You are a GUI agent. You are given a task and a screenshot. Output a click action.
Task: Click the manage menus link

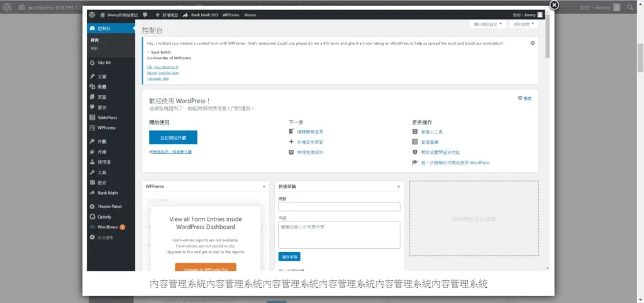coord(430,142)
